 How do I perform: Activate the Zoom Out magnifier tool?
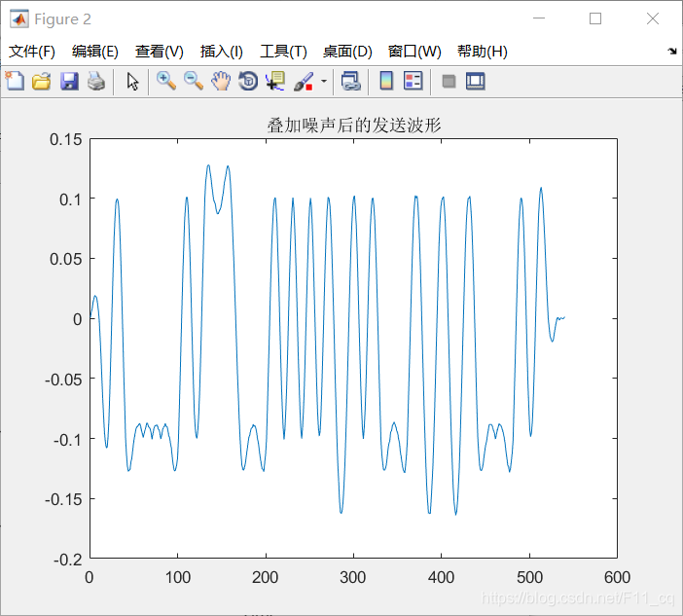(x=194, y=81)
